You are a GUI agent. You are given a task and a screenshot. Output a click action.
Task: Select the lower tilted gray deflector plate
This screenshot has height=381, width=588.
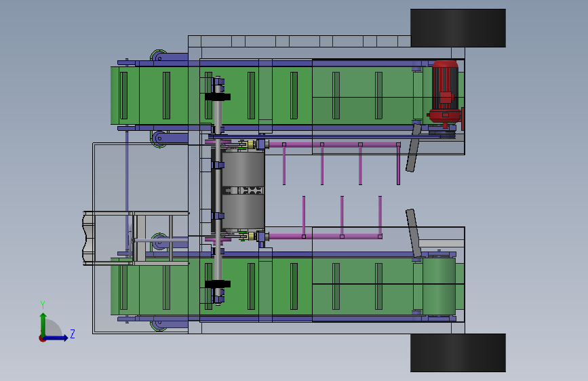[414, 233]
